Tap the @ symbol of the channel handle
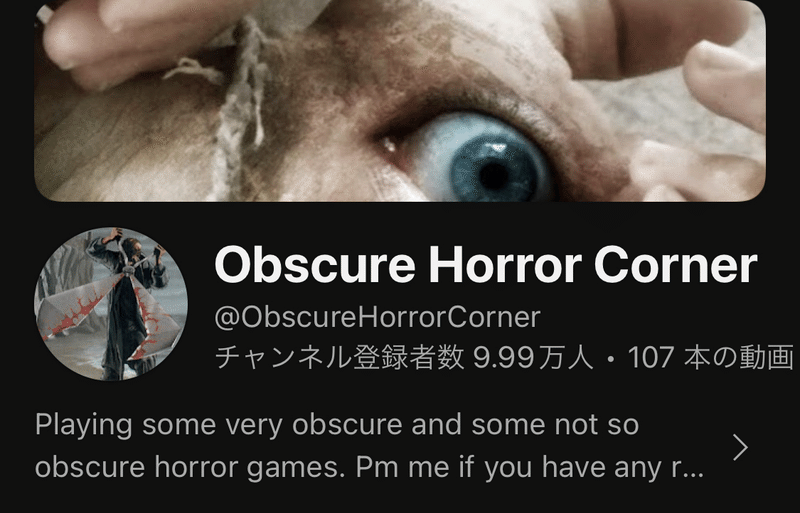 tap(227, 318)
